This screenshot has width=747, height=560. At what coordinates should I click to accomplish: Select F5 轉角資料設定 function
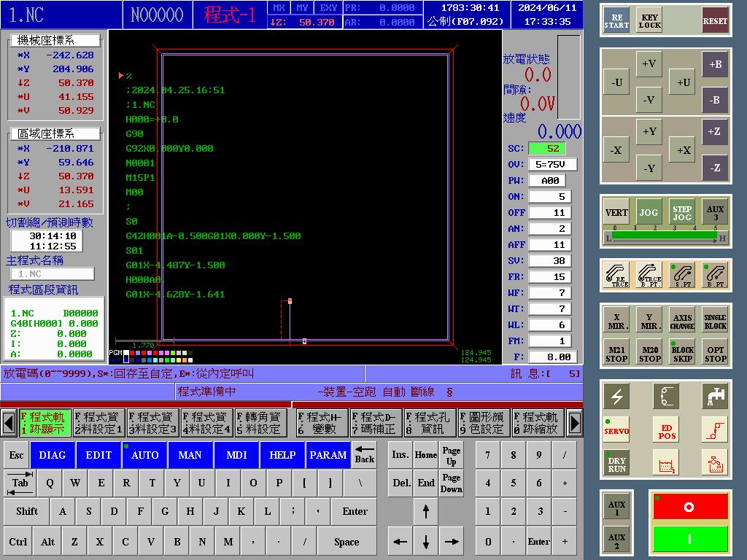260,423
